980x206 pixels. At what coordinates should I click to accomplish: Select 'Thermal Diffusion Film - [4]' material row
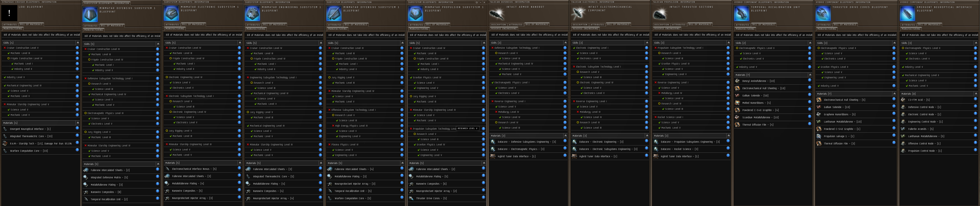coord(773,125)
